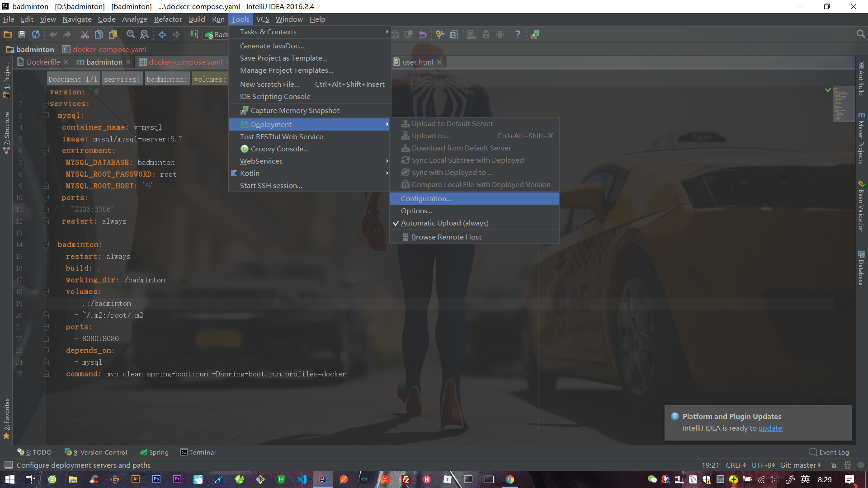Open the Project Structure toolbar icon
This screenshot has height=488, width=868.
454,34
